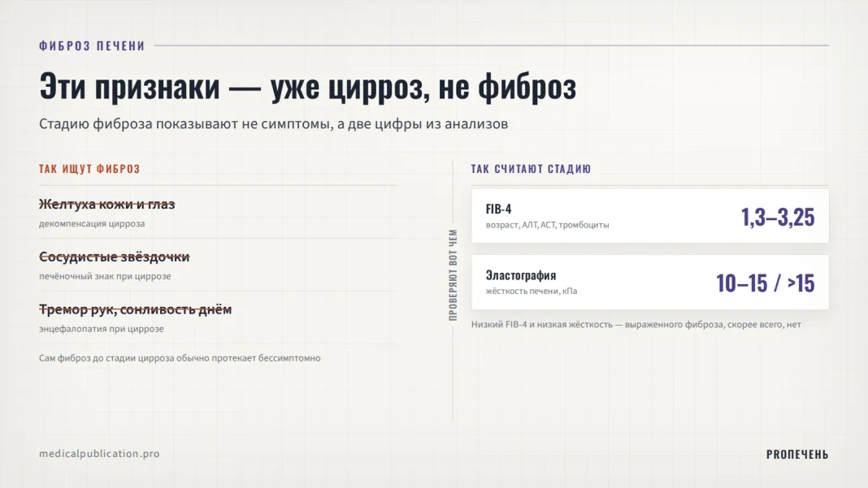The height and width of the screenshot is (488, 868).
Task: Click the 'Эластография' card title
Action: (x=520, y=275)
